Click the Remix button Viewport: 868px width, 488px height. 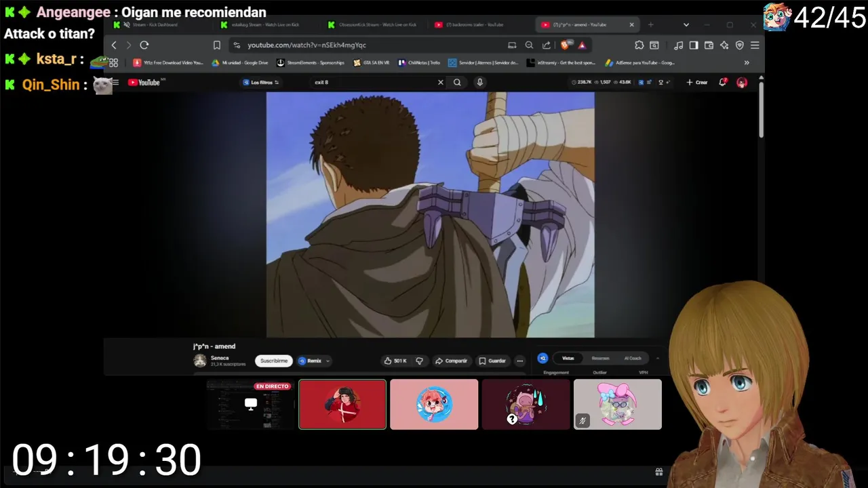click(310, 361)
